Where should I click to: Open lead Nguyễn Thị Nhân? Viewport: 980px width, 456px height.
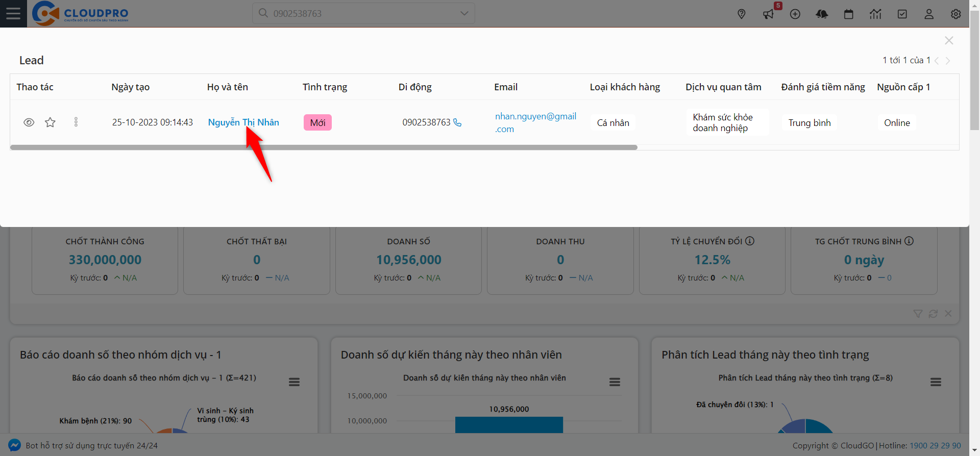click(243, 122)
